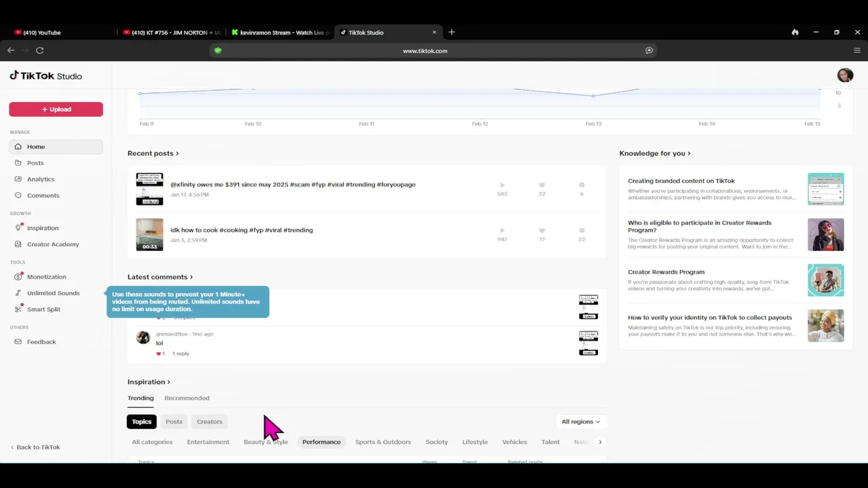This screenshot has height=488, width=868.
Task: Choose the Sports & Outdoors category
Action: pyautogui.click(x=383, y=442)
